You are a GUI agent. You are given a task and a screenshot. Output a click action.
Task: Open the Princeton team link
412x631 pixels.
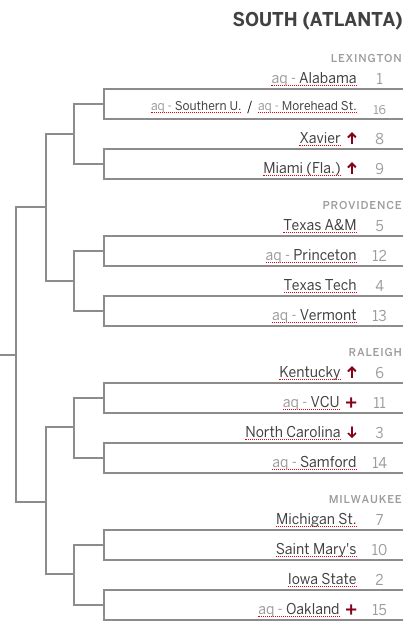[x=325, y=255]
